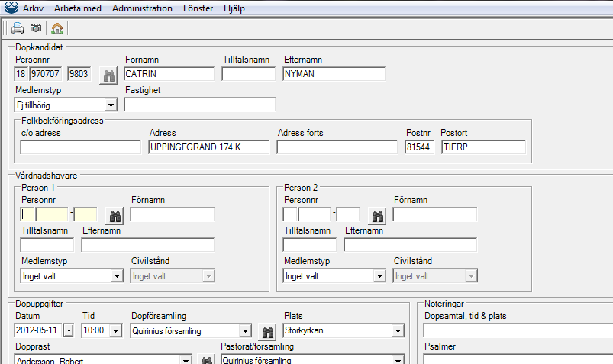Image resolution: width=613 pixels, height=364 pixels.
Task: Click the Dopkandidat Tilltalsnamn field
Action: 248,74
